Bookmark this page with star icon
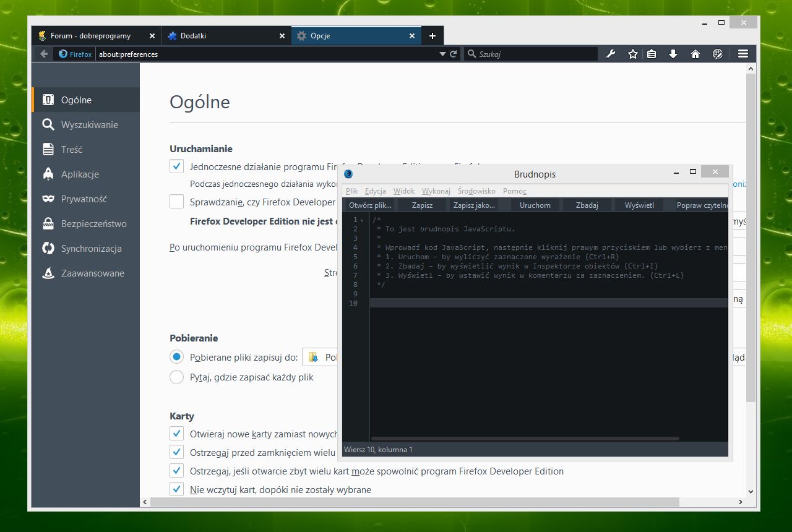The image size is (792, 532). coord(632,54)
